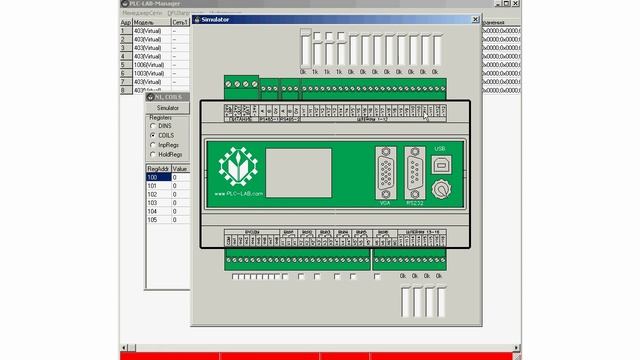Select the COILS registers radio button
Viewport: 640px width, 360px height.
pyautogui.click(x=153, y=135)
